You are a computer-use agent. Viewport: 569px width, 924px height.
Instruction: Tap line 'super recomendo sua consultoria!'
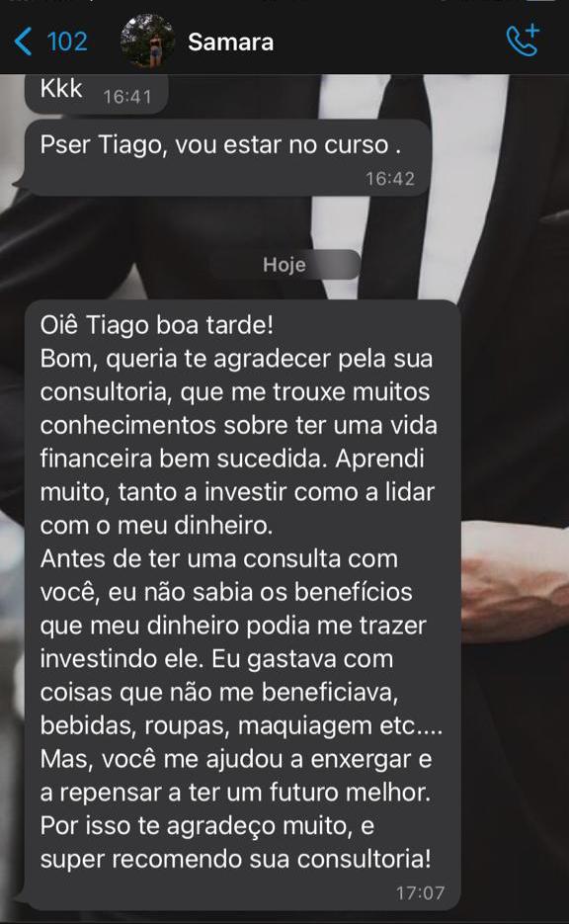point(236,859)
